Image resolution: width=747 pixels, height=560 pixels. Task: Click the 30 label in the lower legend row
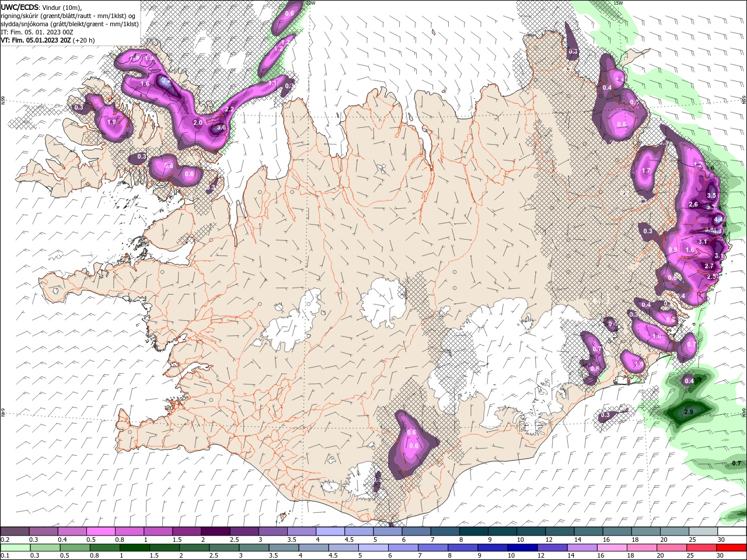coord(721,555)
